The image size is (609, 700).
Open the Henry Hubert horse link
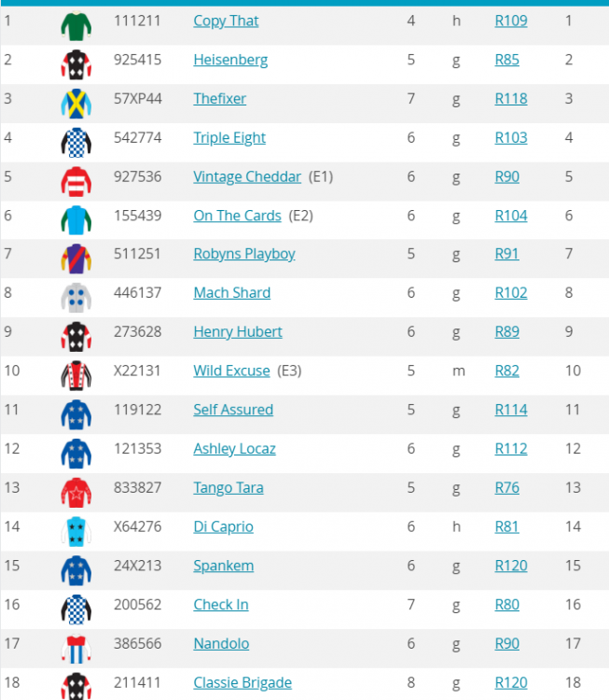(x=237, y=332)
